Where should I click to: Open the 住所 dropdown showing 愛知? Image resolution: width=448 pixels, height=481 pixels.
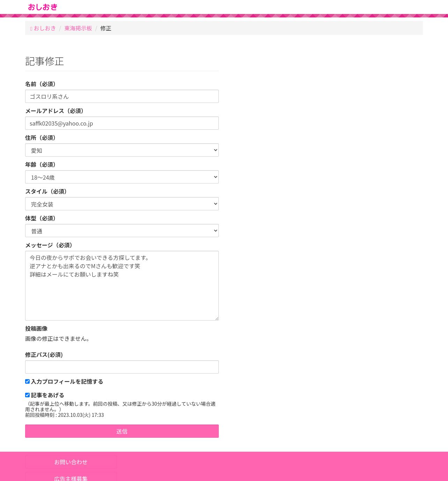(122, 150)
